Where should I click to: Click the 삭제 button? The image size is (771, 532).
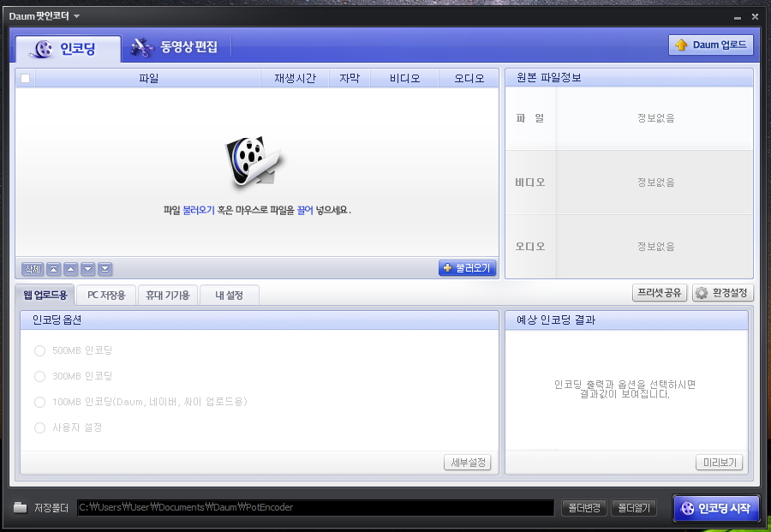[33, 269]
